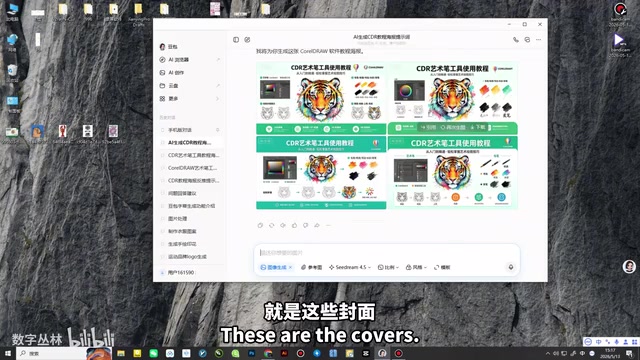Open the arrow beside 云盘
The image size is (640, 360).
coord(218,86)
